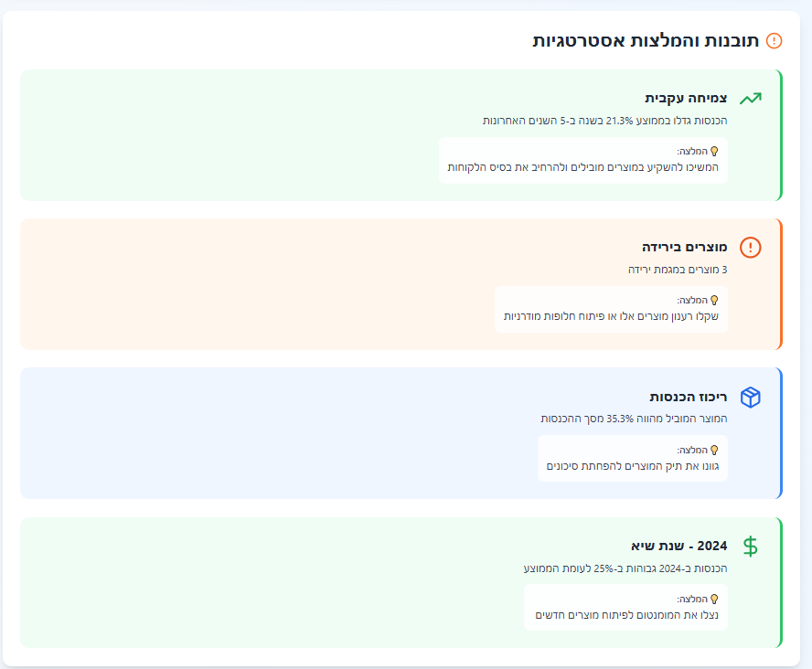Click the lightbulb icon in 2024 - שנת שיא card
The width and height of the screenshot is (812, 669).
714,599
